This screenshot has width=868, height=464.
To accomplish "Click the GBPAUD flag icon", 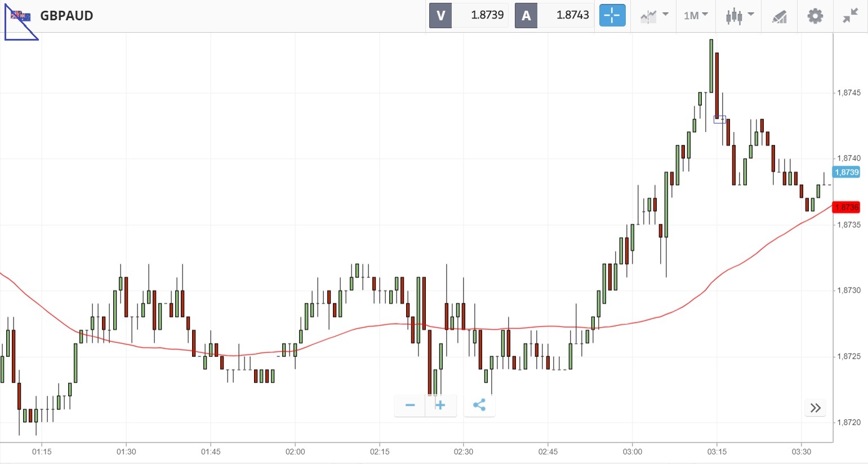I will click(21, 16).
